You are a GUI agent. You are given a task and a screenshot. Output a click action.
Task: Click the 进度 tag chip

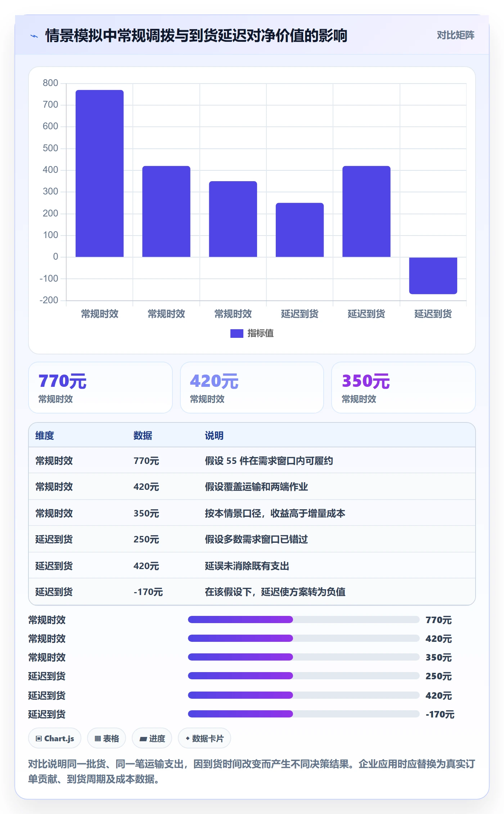[x=152, y=738]
